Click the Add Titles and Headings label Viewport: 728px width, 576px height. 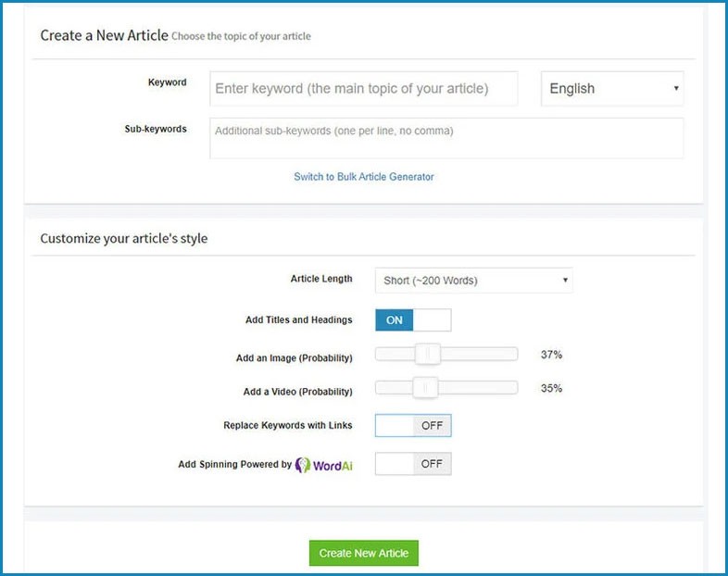pyautogui.click(x=298, y=319)
